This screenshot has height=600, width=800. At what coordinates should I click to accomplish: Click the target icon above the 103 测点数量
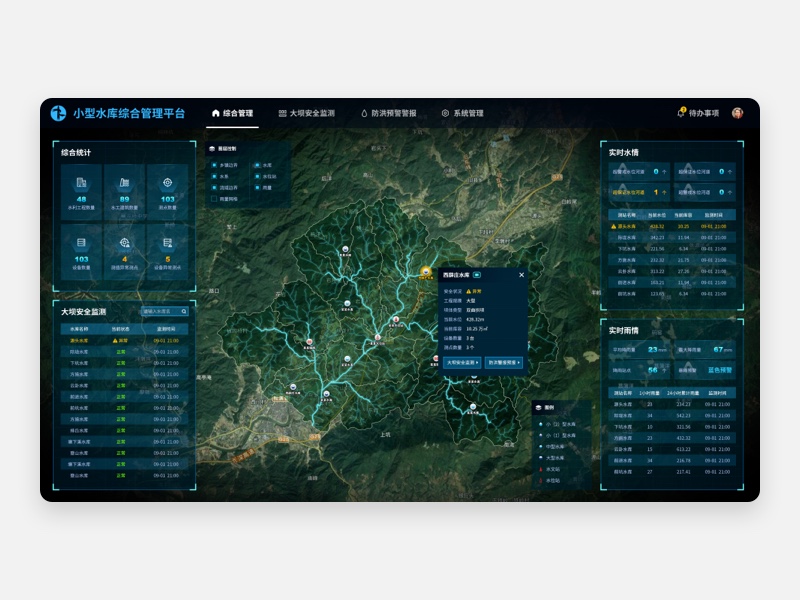pos(167,182)
